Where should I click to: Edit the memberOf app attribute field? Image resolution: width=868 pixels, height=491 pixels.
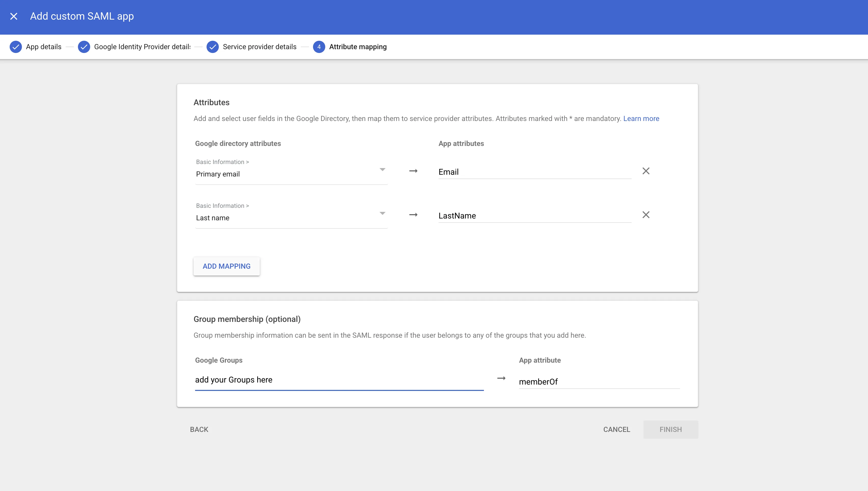(599, 382)
